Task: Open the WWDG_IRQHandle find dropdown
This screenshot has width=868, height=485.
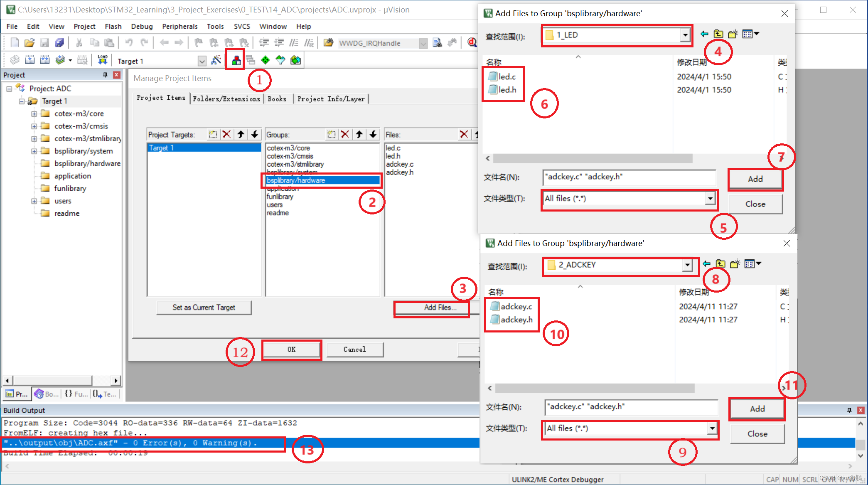Action: point(423,43)
